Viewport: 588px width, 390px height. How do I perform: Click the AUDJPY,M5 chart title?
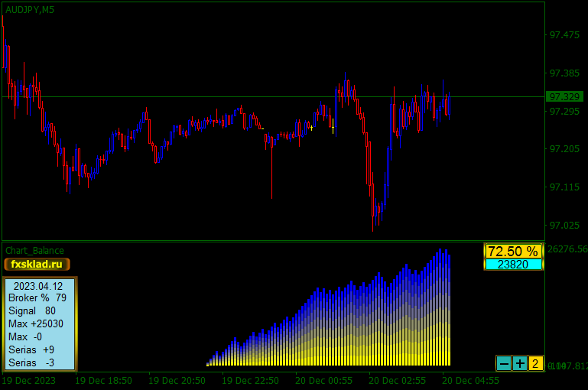click(30, 10)
